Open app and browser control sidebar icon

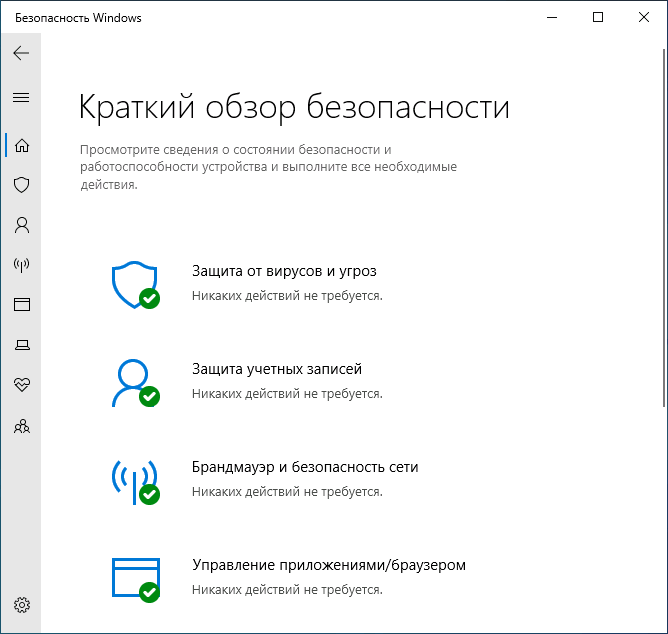[x=22, y=305]
